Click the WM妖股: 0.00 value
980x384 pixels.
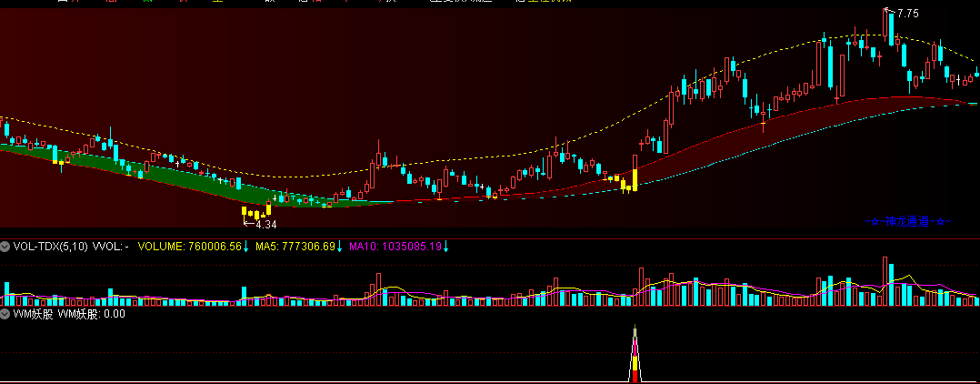91,314
